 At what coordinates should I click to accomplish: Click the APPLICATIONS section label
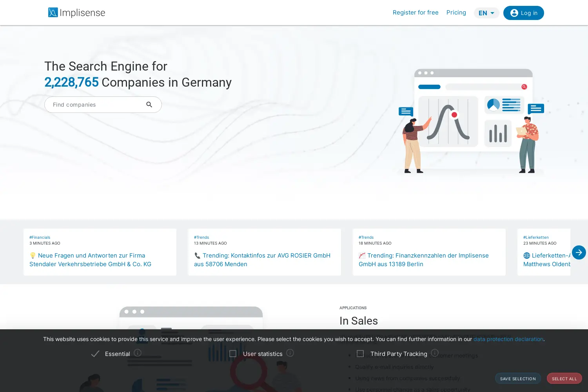click(x=353, y=308)
